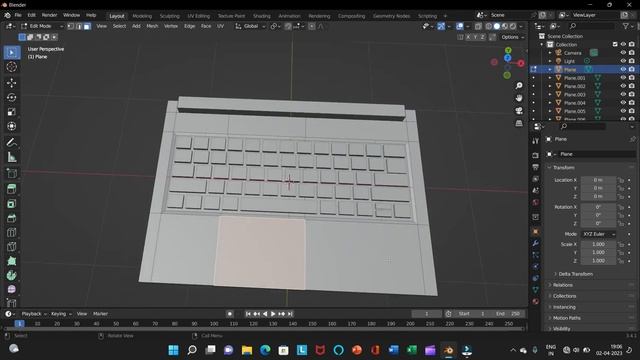Switch to solid viewport shading
Screen dimensions: 640x360
click(x=497, y=27)
